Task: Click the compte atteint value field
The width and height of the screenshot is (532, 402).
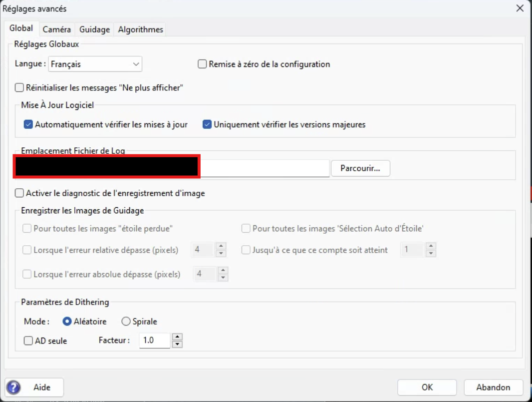Action: click(x=413, y=250)
